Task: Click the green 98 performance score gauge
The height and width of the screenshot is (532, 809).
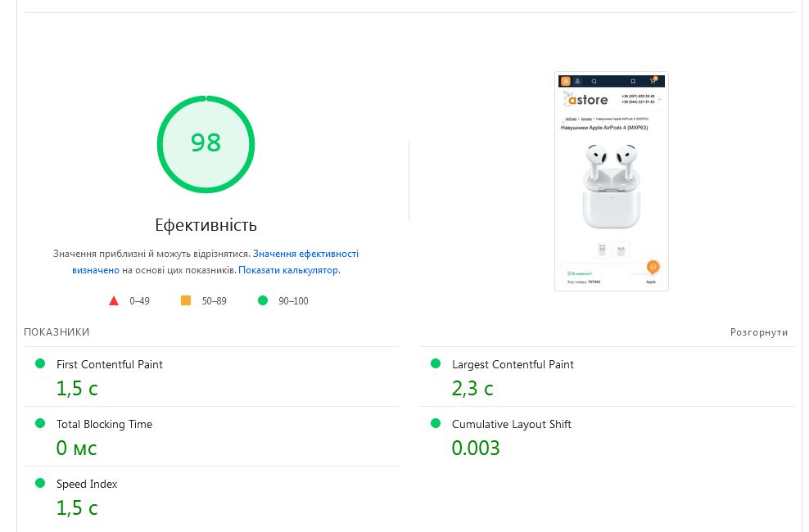Action: point(206,144)
